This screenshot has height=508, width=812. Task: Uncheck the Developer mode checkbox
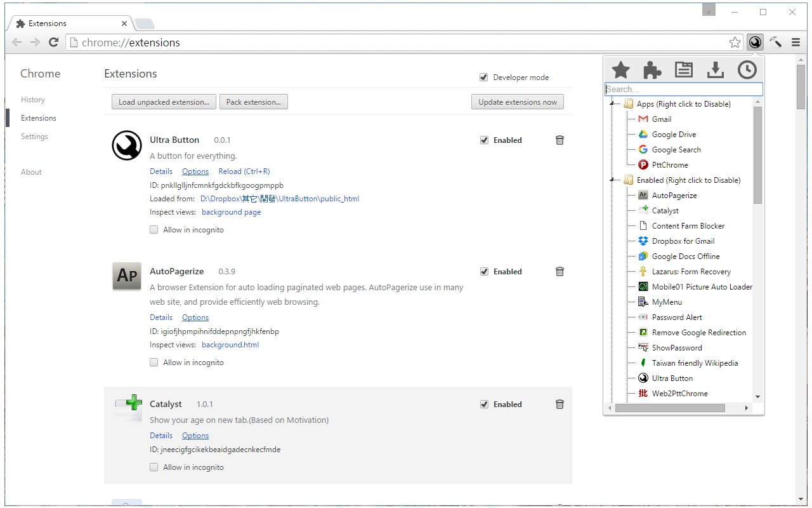[x=484, y=77]
